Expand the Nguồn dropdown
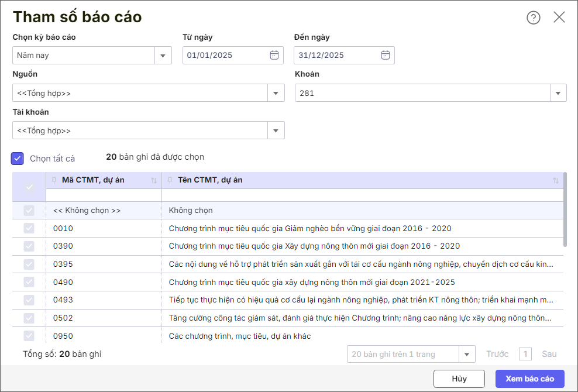Viewport: 578px width, 392px height. click(276, 93)
